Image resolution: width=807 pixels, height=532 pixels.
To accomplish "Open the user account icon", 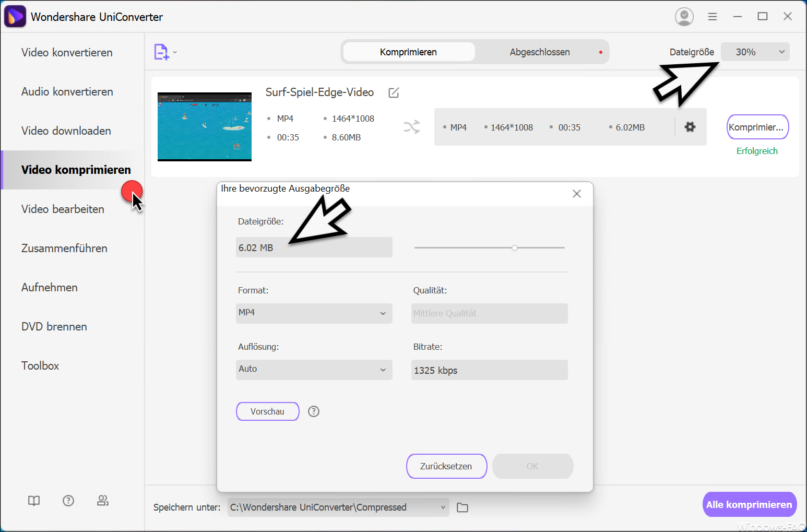I will [684, 17].
